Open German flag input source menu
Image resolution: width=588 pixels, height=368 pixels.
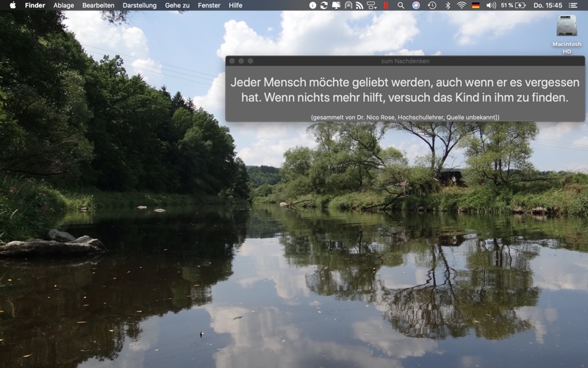[x=476, y=5]
